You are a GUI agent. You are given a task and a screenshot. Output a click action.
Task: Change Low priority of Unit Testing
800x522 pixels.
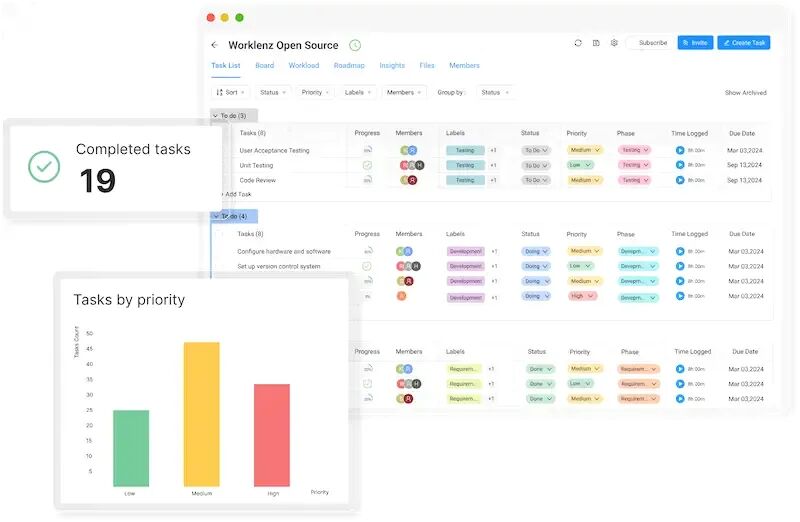(x=580, y=165)
